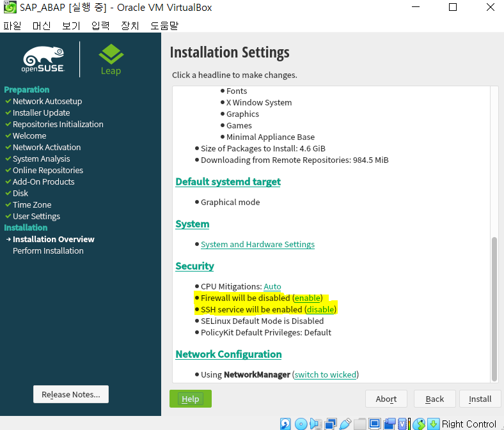The image size is (504, 430).
Task: Open Release Notes button
Action: point(71,394)
